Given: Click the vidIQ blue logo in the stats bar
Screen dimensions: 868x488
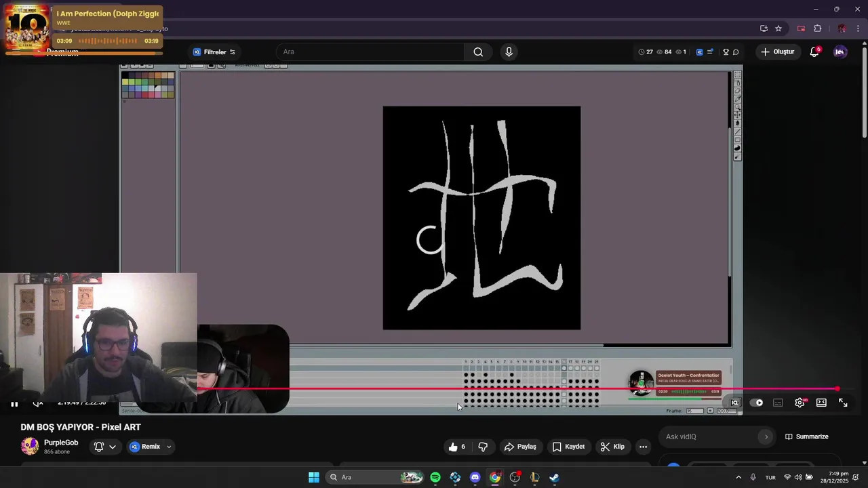Looking at the screenshot, I should coord(699,52).
